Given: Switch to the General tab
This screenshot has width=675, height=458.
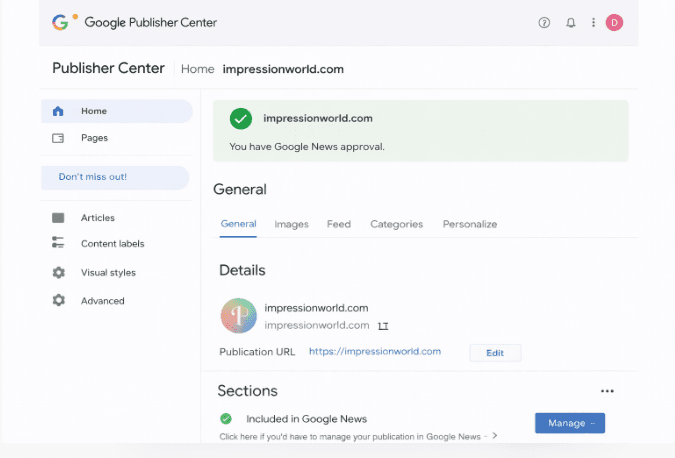Looking at the screenshot, I should (x=238, y=224).
